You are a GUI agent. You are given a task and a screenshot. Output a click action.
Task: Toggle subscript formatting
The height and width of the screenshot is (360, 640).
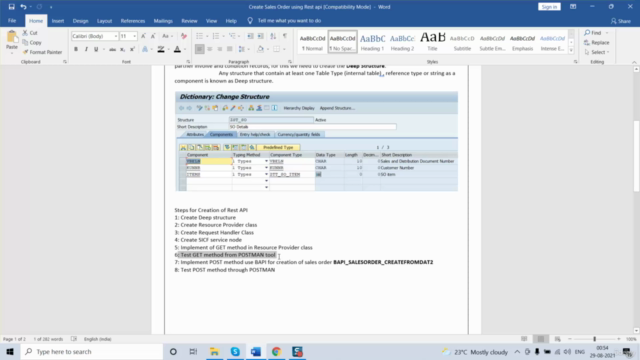click(122, 49)
